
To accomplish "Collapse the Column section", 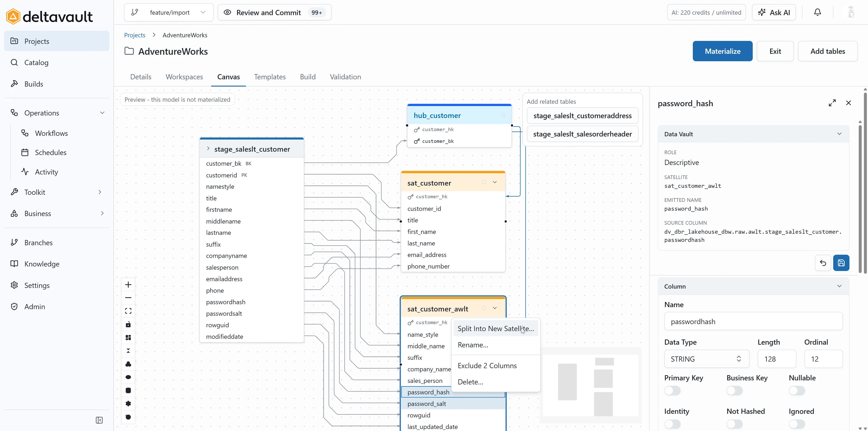I will tap(839, 286).
